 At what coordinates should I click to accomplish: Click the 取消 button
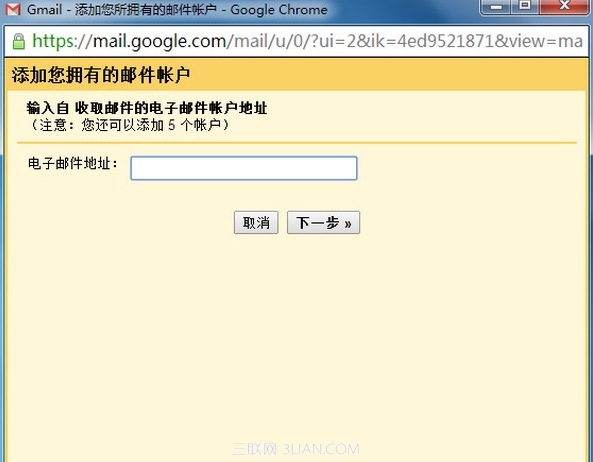(x=256, y=223)
